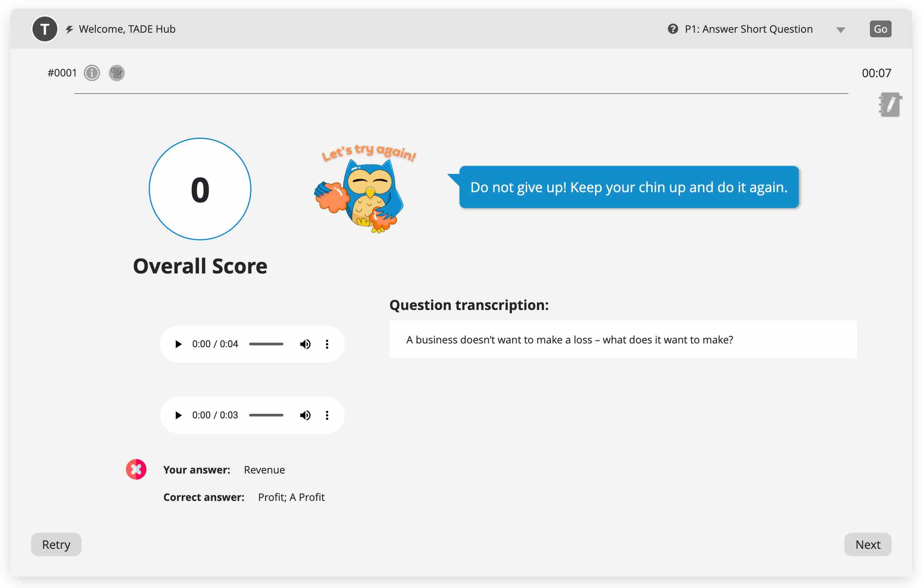Click the pencil/edit icon on far right
Image resolution: width=922 pixels, height=588 pixels.
click(x=889, y=105)
